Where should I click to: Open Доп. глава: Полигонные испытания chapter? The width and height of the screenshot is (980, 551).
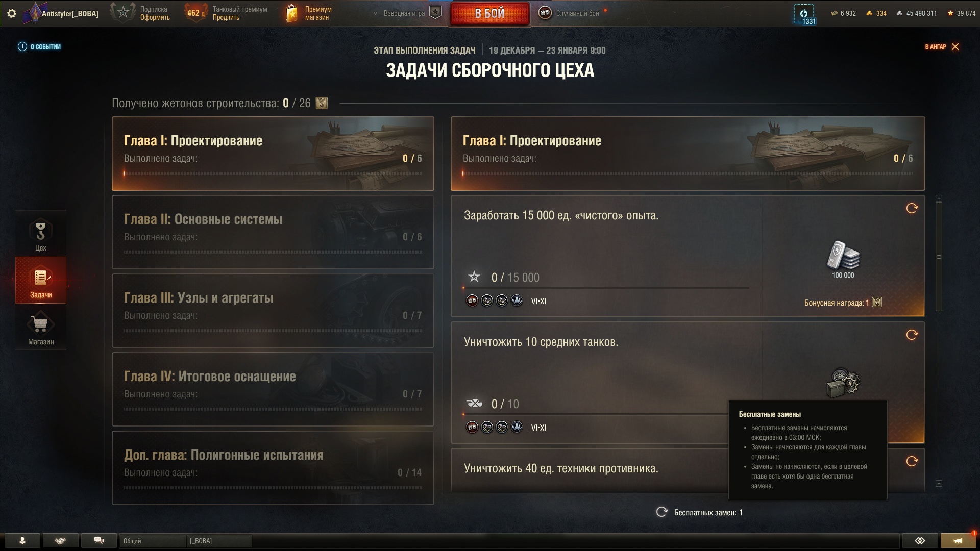273,468
